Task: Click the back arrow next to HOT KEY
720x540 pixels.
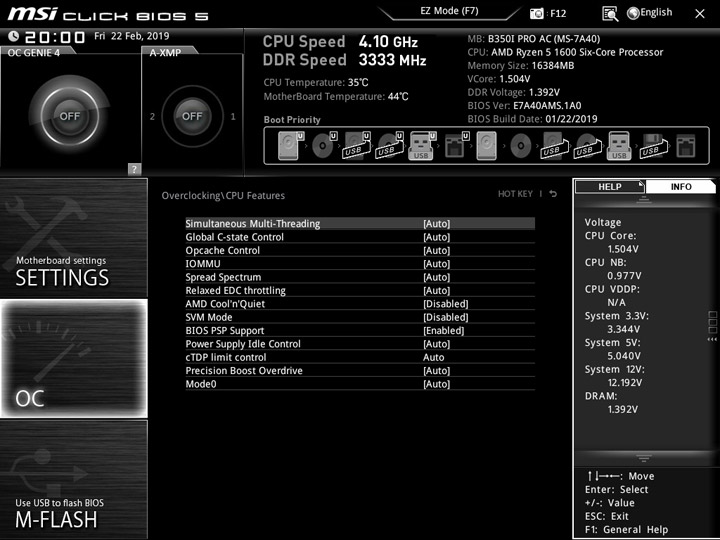Action: pyautogui.click(x=553, y=194)
